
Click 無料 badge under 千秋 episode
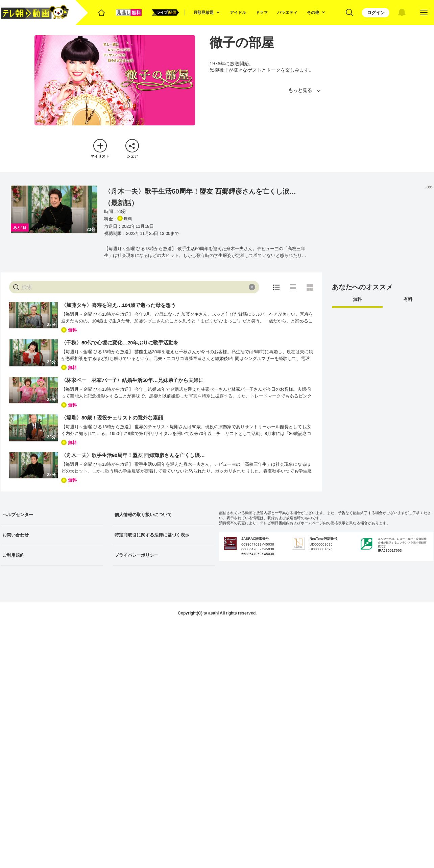(x=69, y=368)
